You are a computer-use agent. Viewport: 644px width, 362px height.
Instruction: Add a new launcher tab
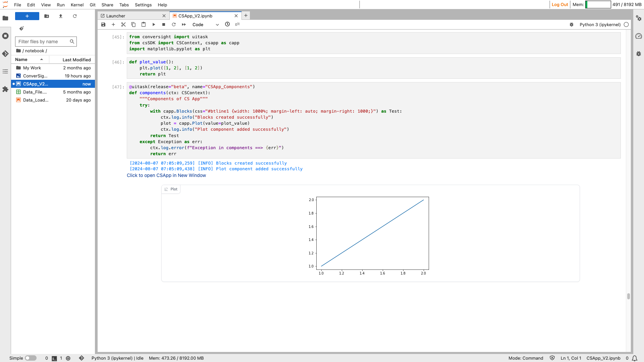coord(246,15)
